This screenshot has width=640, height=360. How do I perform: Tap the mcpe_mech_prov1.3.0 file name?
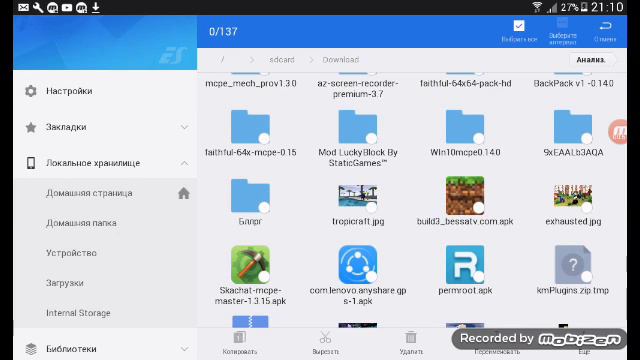pos(251,83)
